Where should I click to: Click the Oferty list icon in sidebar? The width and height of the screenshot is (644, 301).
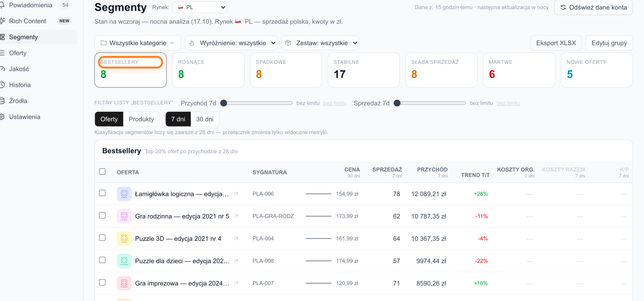point(2,53)
